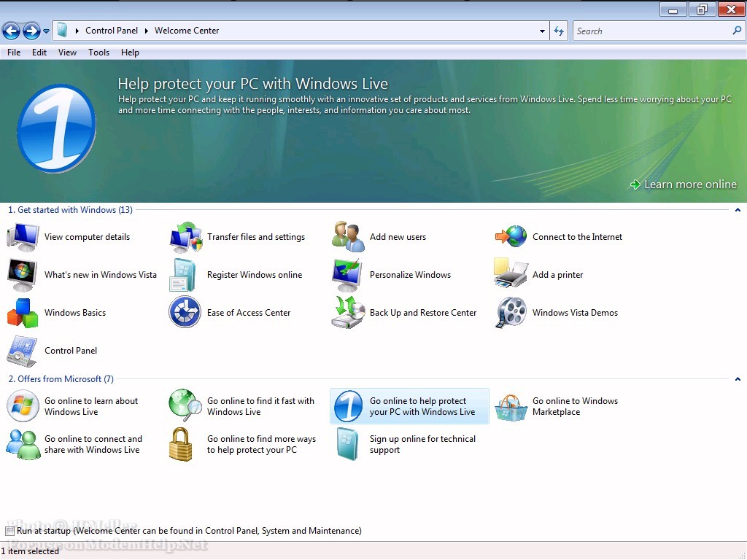The height and width of the screenshot is (560, 747).
Task: Click the address bar folder icon
Action: click(62, 31)
